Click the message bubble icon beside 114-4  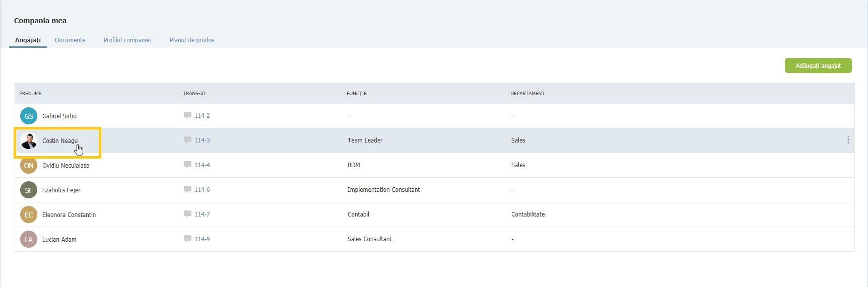click(187, 165)
